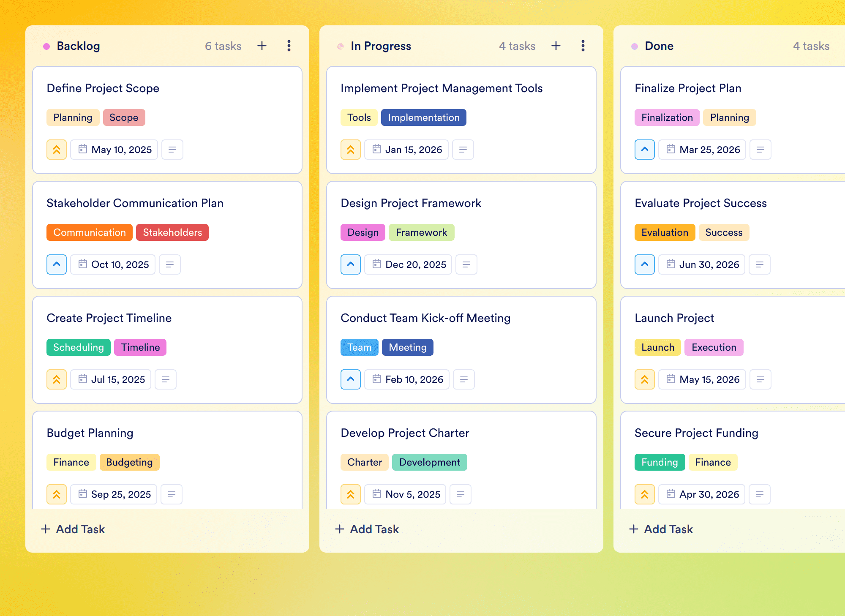Open the Jun 30, 2026 due date
Viewport: 845px width, 616px height.
(702, 264)
